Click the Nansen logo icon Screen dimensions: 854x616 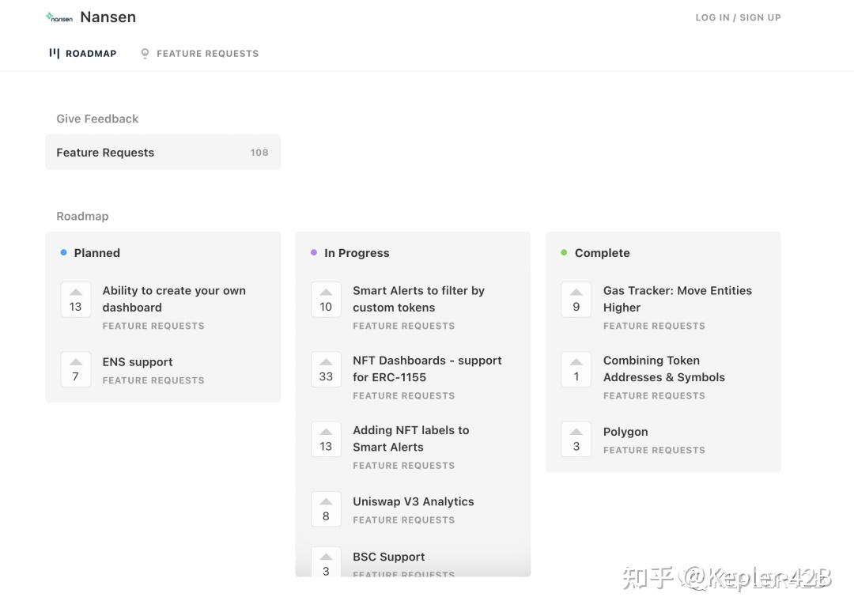coord(59,17)
